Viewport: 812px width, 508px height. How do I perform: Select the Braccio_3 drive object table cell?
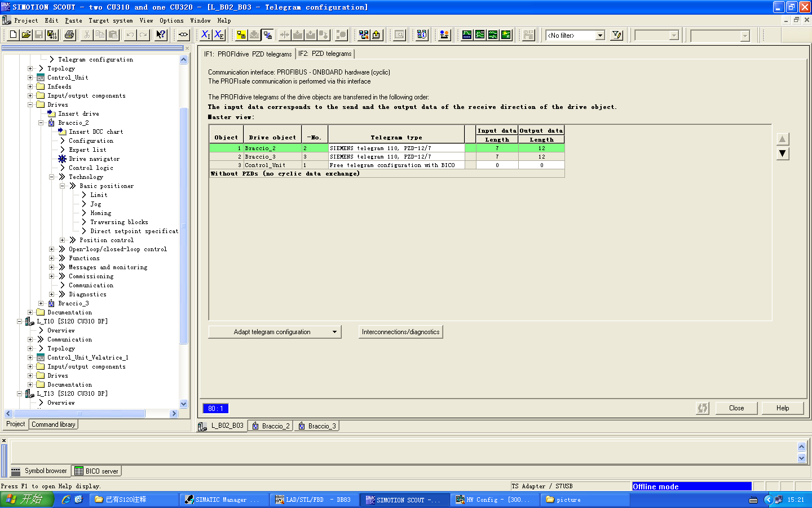(x=272, y=157)
